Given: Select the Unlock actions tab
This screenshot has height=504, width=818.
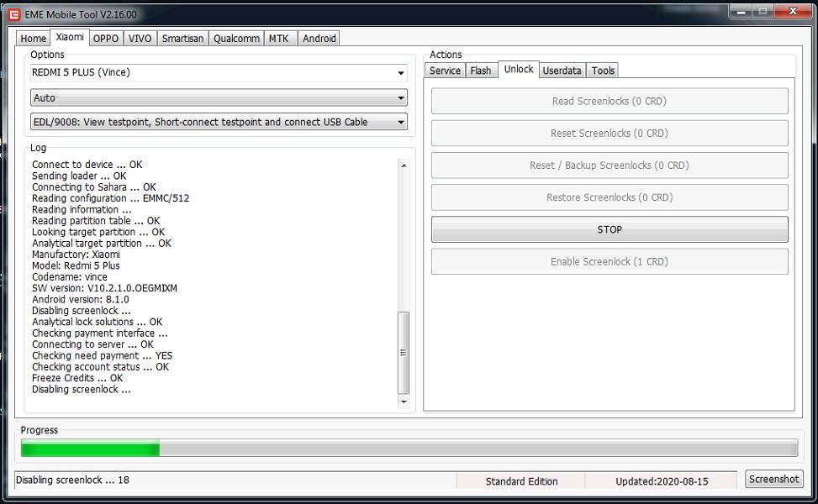Looking at the screenshot, I should click(519, 70).
